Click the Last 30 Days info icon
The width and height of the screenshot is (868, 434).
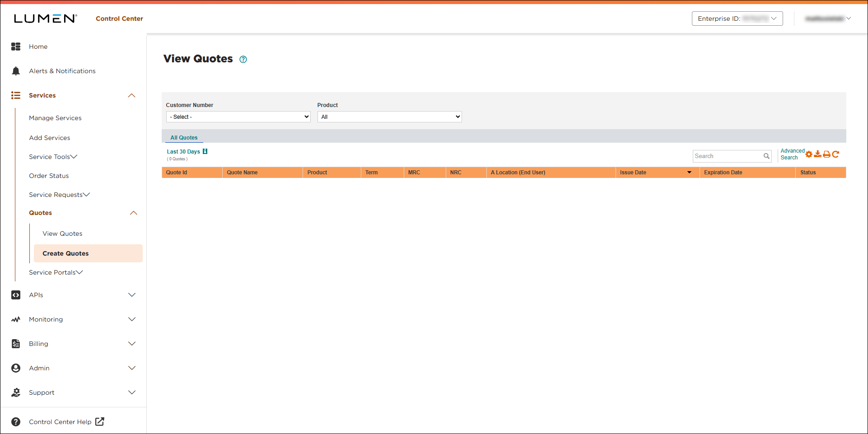point(205,152)
